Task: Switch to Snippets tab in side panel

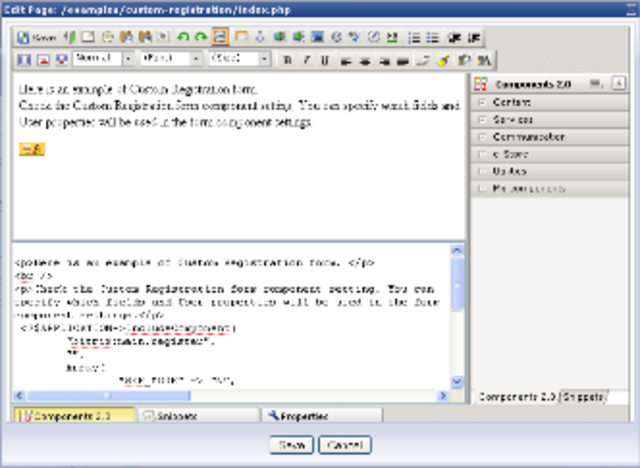Action: [583, 397]
